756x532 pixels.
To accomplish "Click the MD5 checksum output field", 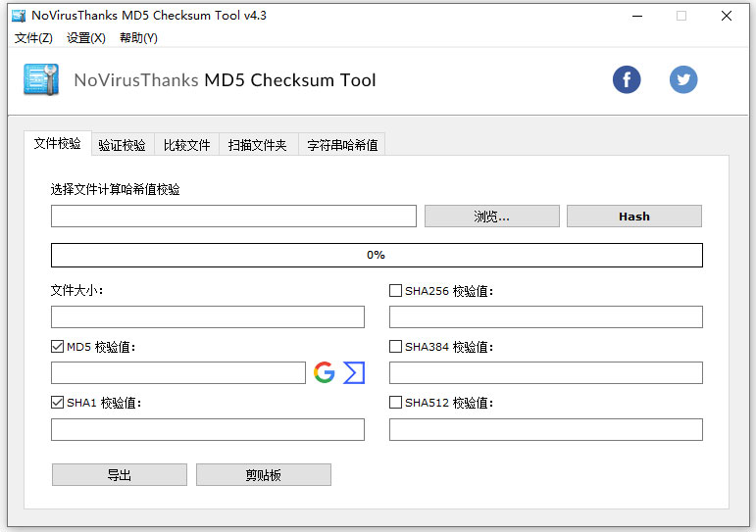I will [x=177, y=373].
